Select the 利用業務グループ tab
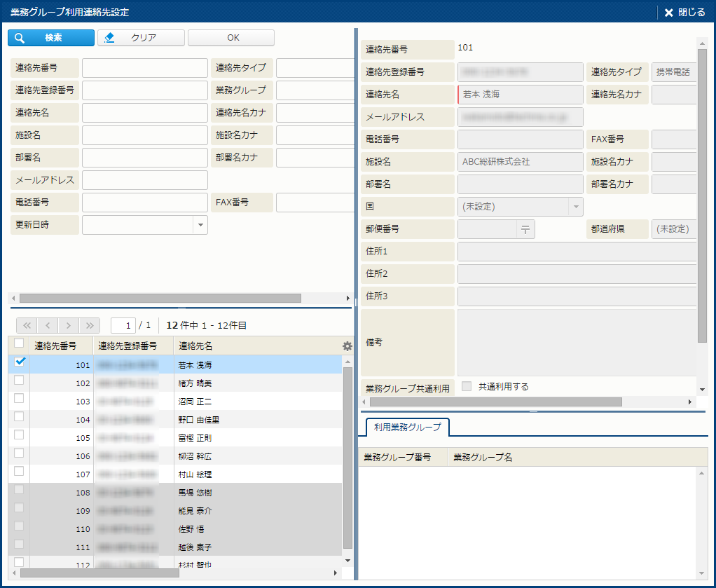 click(x=407, y=427)
